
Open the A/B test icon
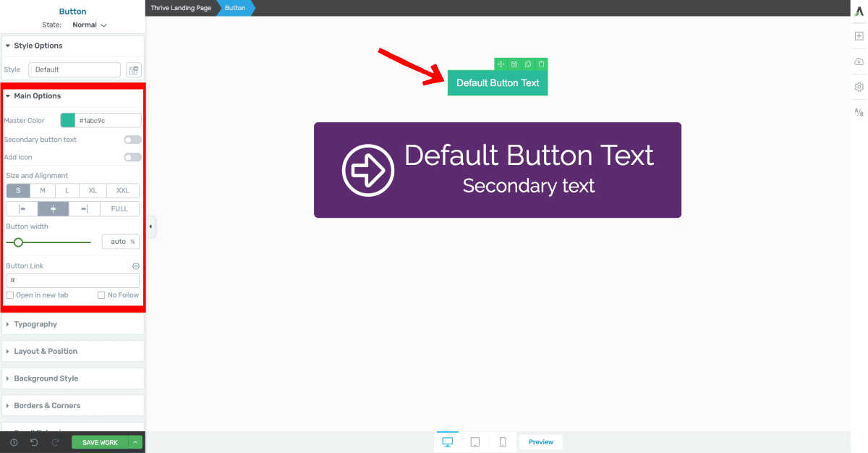(x=859, y=112)
